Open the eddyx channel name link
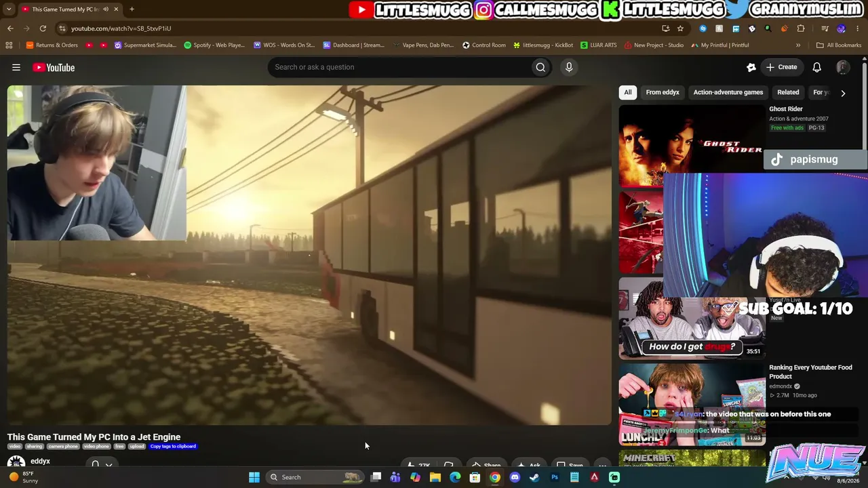 point(40,462)
